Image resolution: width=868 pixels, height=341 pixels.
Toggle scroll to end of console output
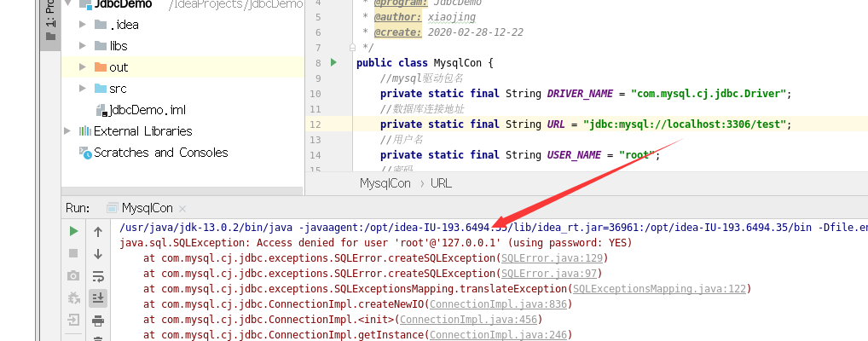(x=98, y=298)
